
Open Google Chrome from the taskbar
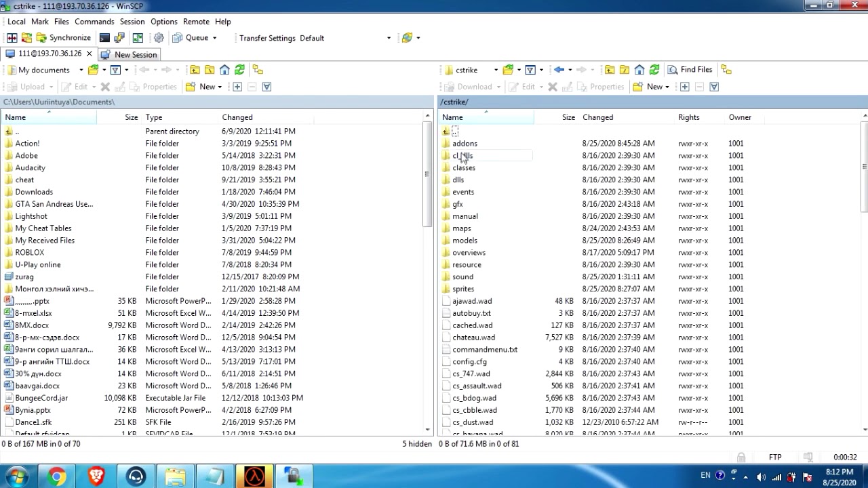click(x=57, y=476)
